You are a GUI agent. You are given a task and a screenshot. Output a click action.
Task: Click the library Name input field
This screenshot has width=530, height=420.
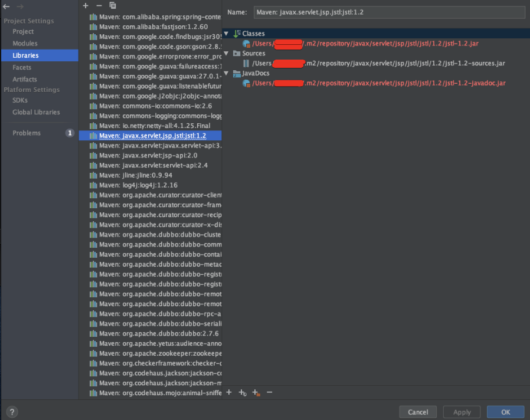click(390, 12)
